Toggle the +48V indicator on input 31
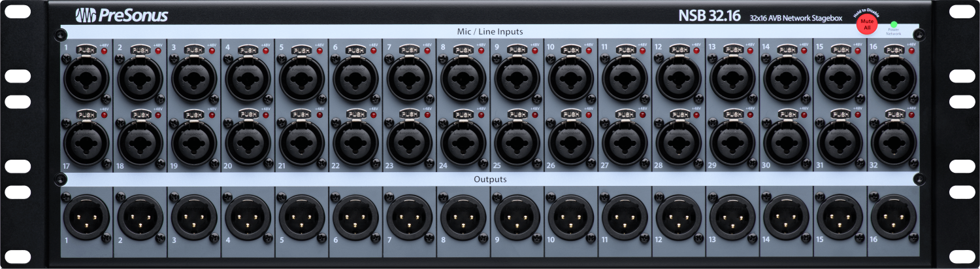The image size is (980, 269). [x=858, y=114]
